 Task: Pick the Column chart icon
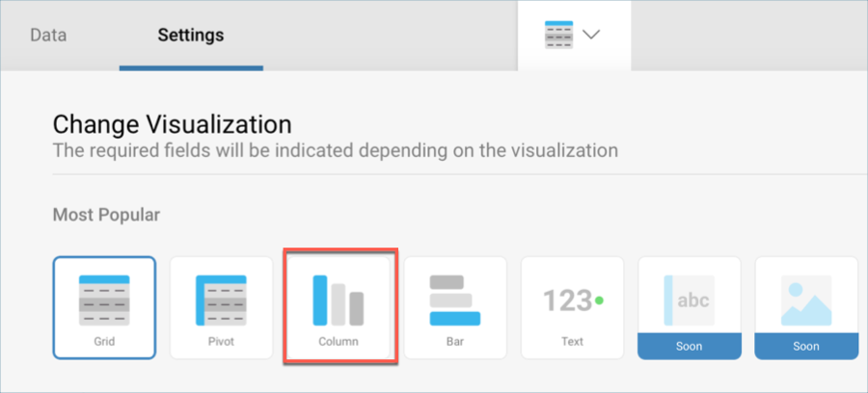point(338,300)
